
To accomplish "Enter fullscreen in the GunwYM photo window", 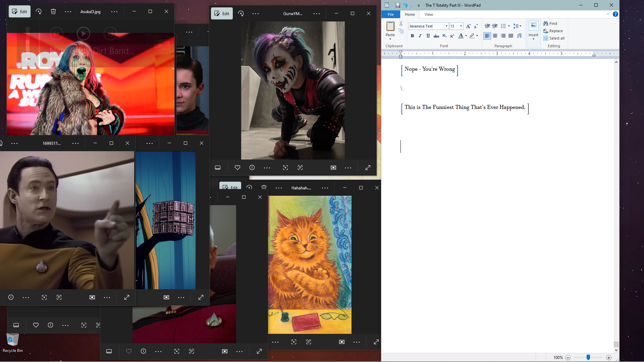I will [x=368, y=168].
